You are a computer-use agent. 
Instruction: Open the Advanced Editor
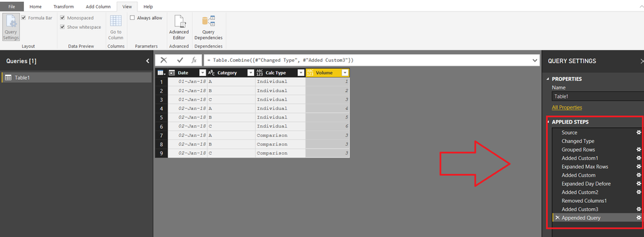point(179,27)
